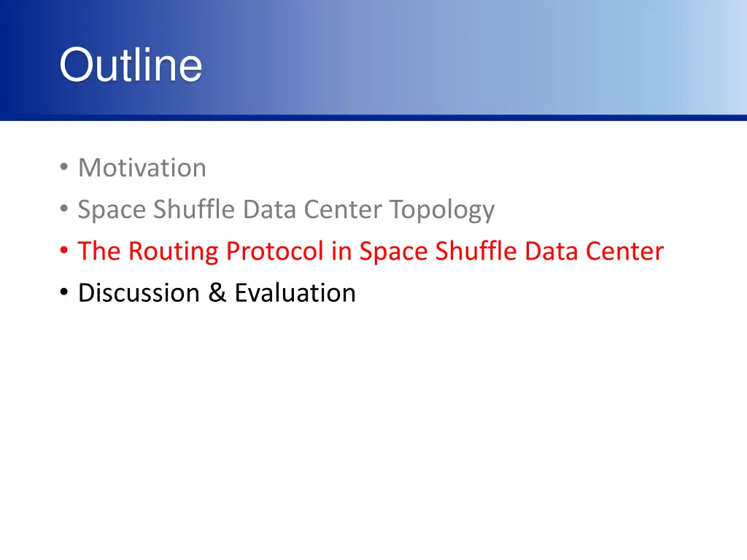747x560 pixels.
Task: Click the ampersand in "Discussion & Evaluation"
Action: 217,292
